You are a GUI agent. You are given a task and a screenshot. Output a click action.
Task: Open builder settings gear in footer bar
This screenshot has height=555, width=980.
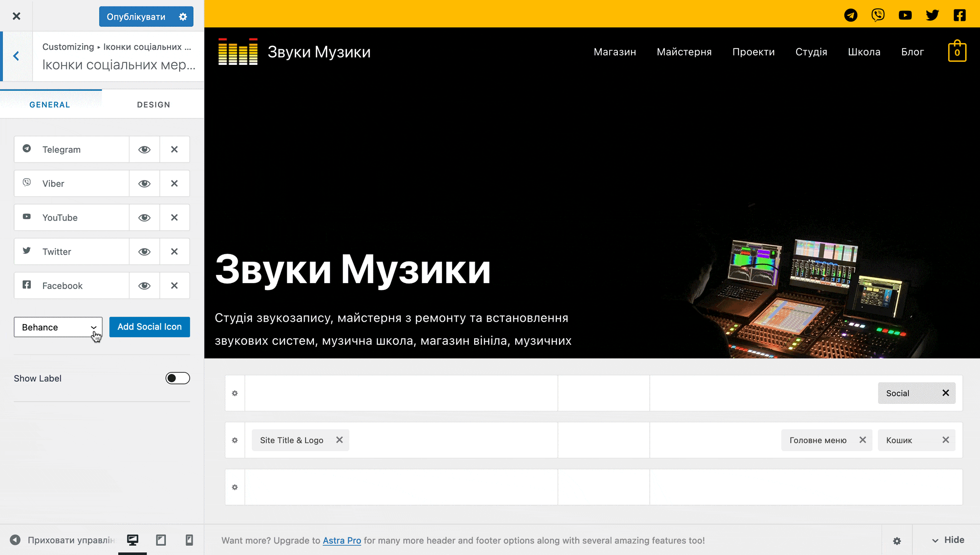click(897, 541)
